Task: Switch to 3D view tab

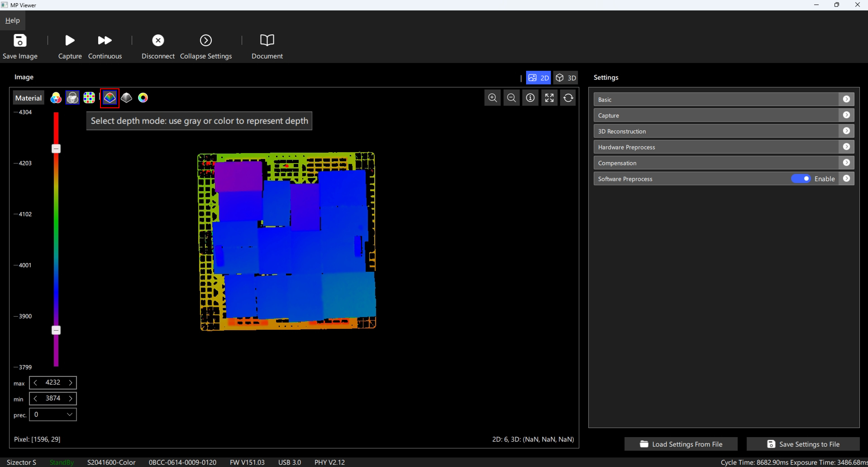Action: (x=565, y=78)
